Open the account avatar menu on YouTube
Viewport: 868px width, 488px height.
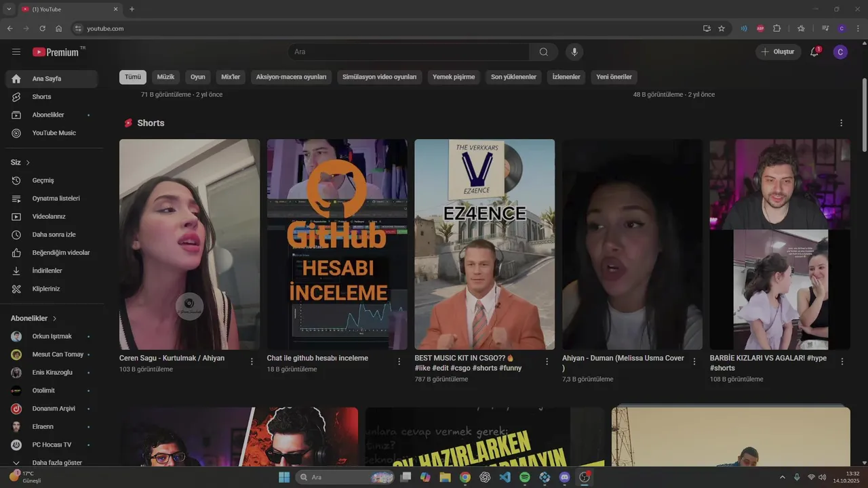click(x=840, y=52)
